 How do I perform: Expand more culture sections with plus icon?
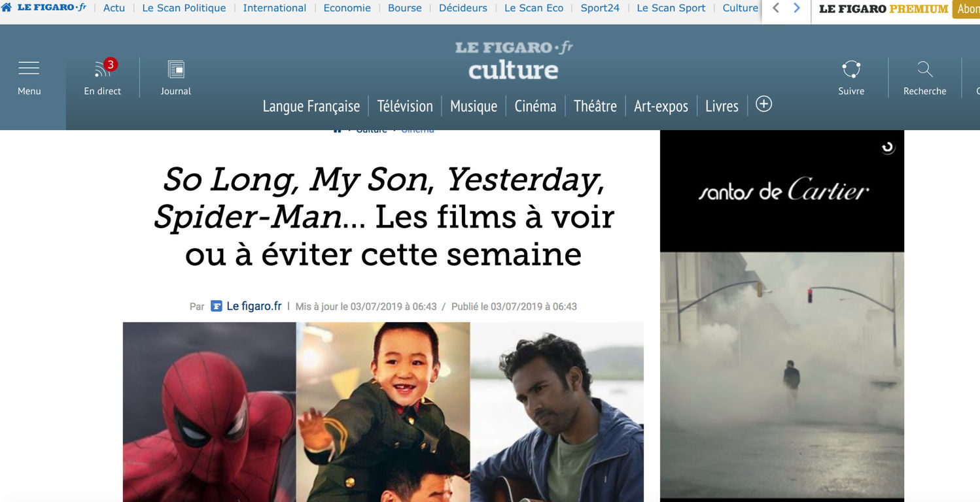(763, 104)
